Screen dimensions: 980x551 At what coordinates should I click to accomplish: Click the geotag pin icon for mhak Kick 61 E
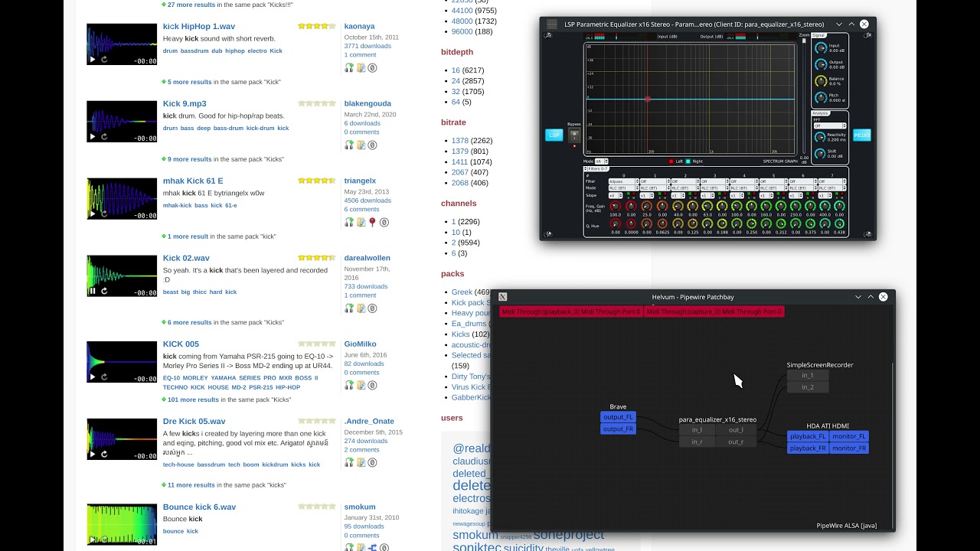[372, 223]
